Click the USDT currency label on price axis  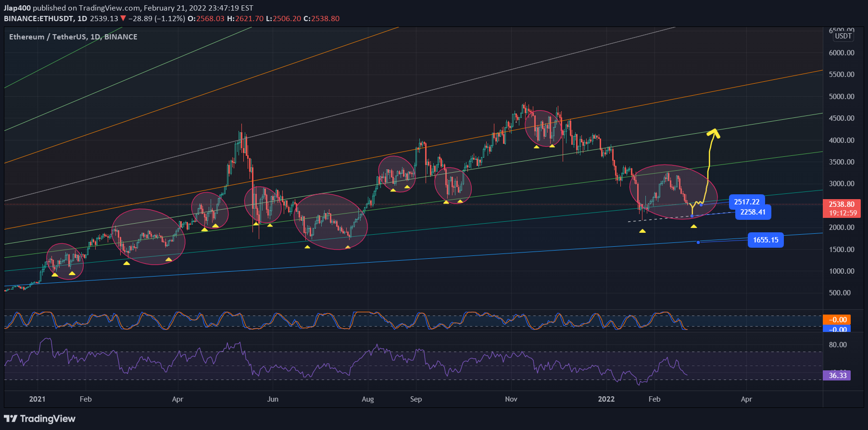[843, 36]
